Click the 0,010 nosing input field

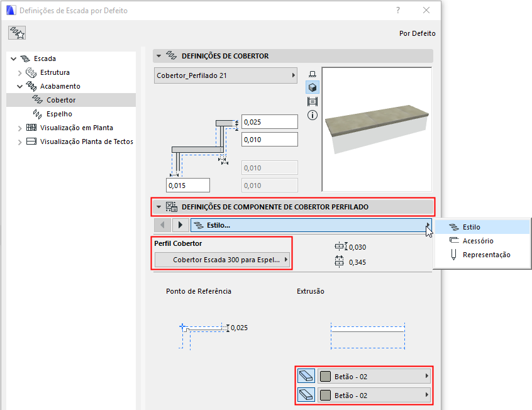point(270,140)
